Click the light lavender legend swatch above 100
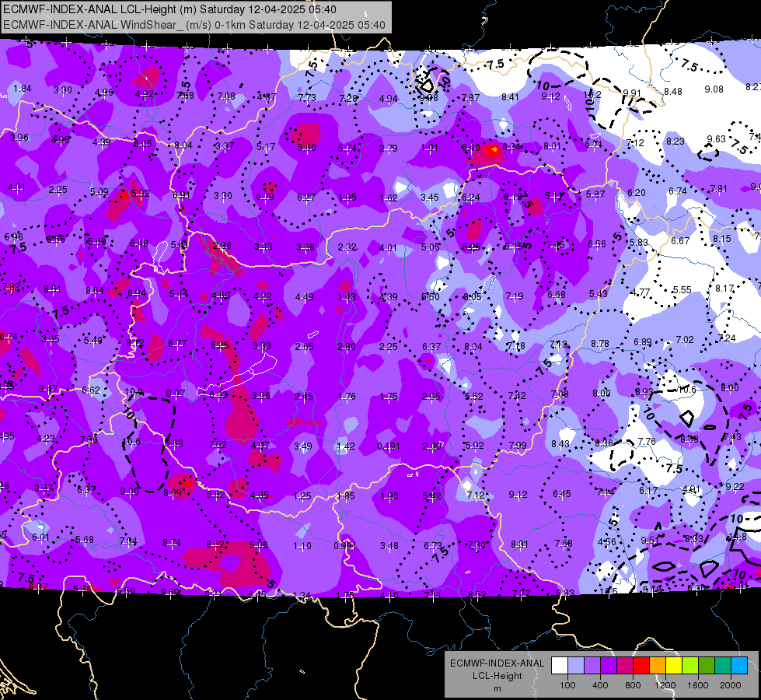This screenshot has height=700, width=761. tap(575, 666)
